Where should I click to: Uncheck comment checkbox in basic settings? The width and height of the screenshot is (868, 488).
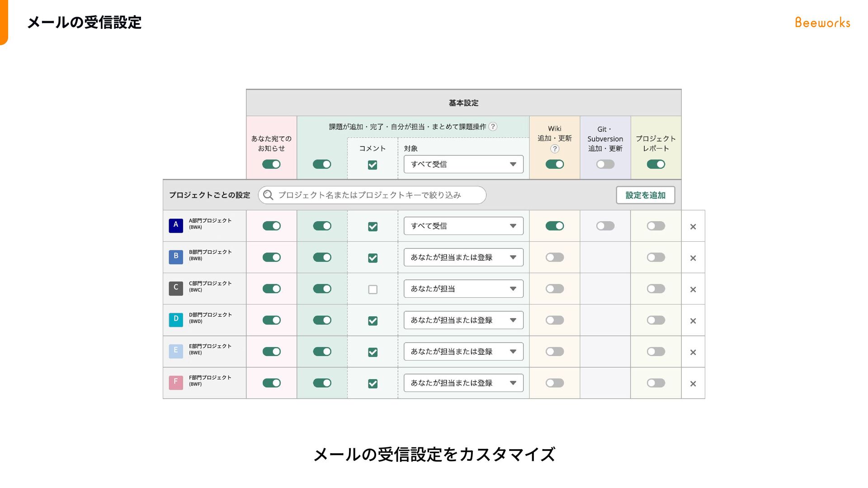pos(373,165)
